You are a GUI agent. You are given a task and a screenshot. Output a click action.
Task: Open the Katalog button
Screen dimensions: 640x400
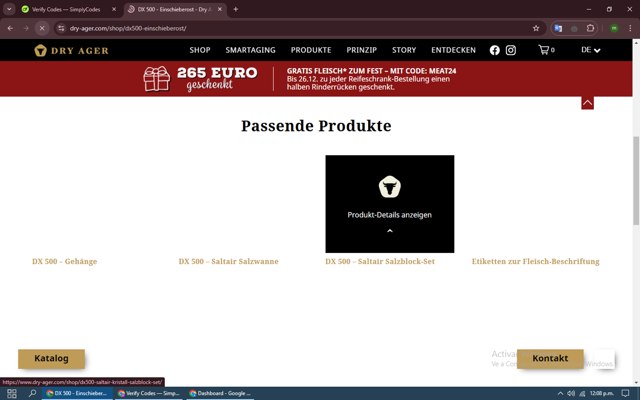click(51, 358)
